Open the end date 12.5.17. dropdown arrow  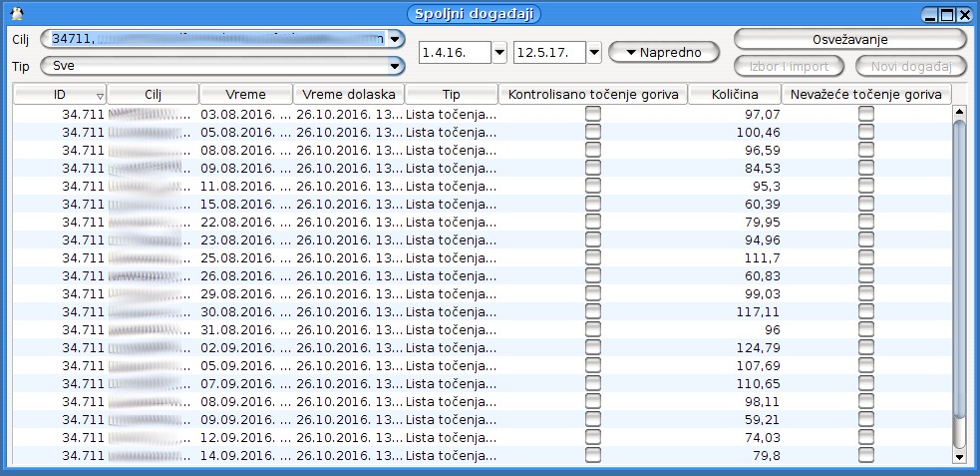point(594,52)
